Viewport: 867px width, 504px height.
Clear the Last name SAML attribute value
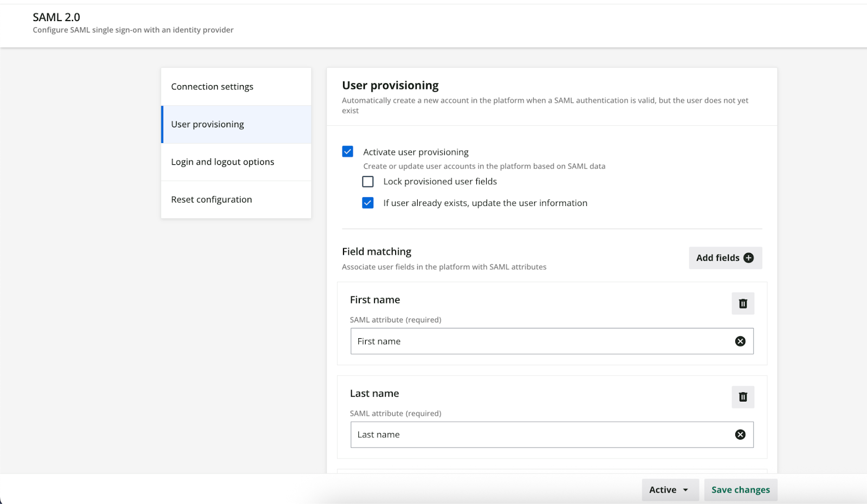click(740, 435)
